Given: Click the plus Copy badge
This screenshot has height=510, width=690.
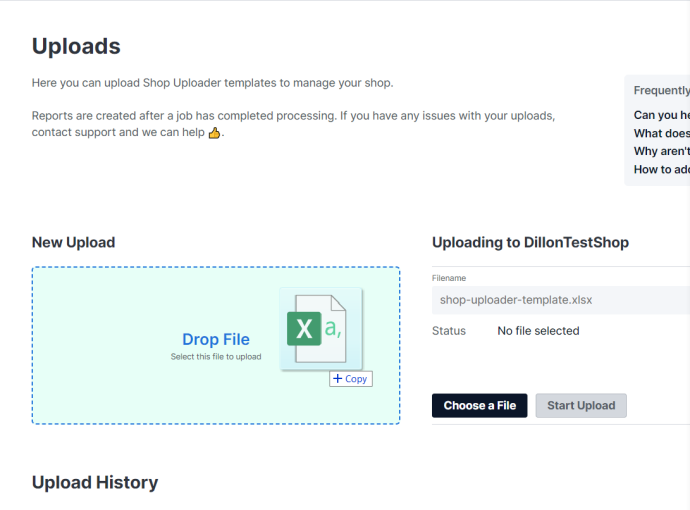Looking at the screenshot, I should coord(351,379).
